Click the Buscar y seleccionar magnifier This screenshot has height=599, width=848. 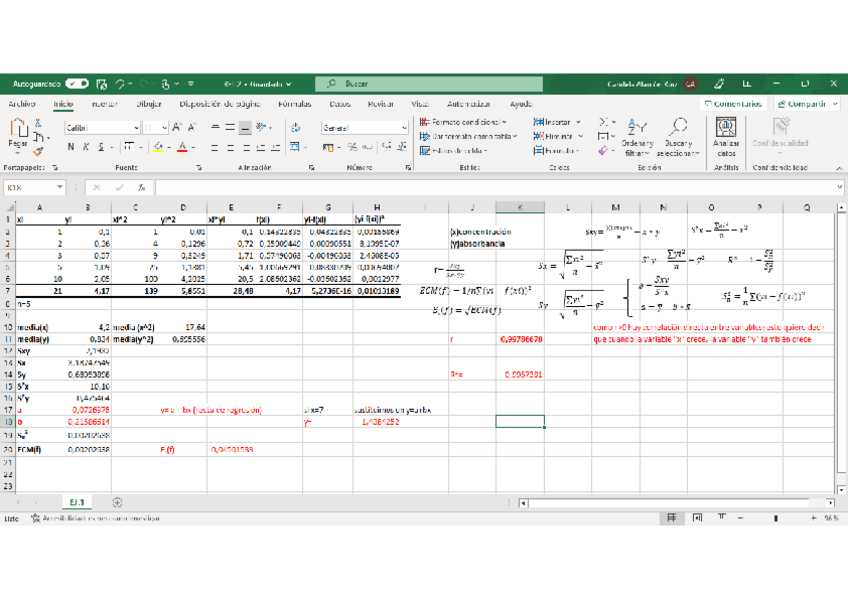(x=679, y=128)
